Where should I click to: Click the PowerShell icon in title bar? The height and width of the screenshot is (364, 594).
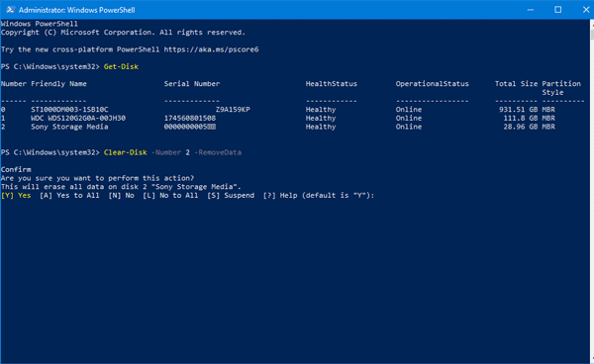[x=10, y=10]
